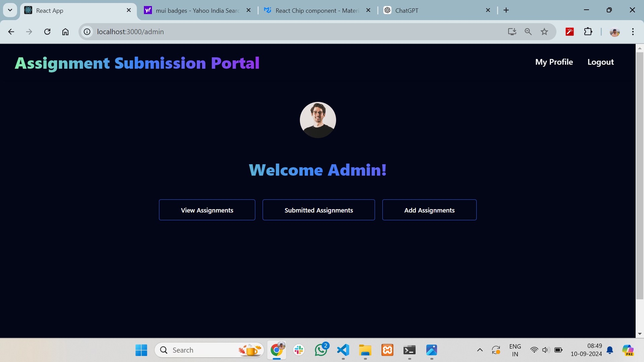
Task: Show hidden system tray icons chevron
Action: click(480, 350)
